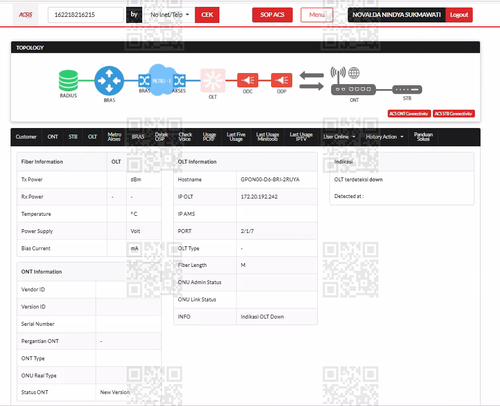Click the NOVALDA NINDYA SUKMAWATI user label
Viewport: 500px width, 406px height.
pyautogui.click(x=397, y=15)
